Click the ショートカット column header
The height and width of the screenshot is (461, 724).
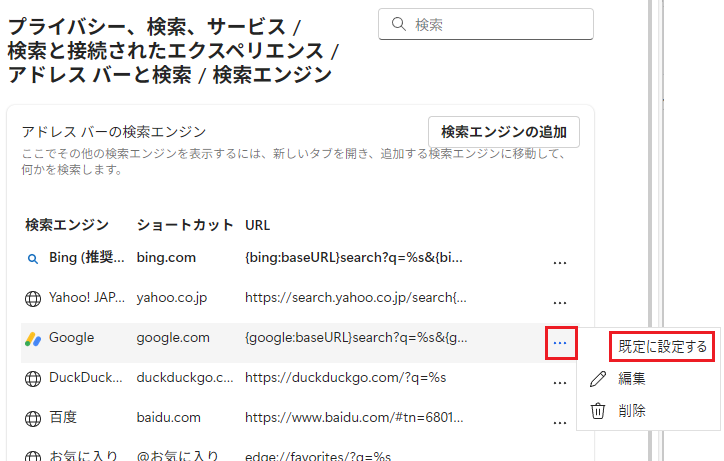tap(185, 225)
